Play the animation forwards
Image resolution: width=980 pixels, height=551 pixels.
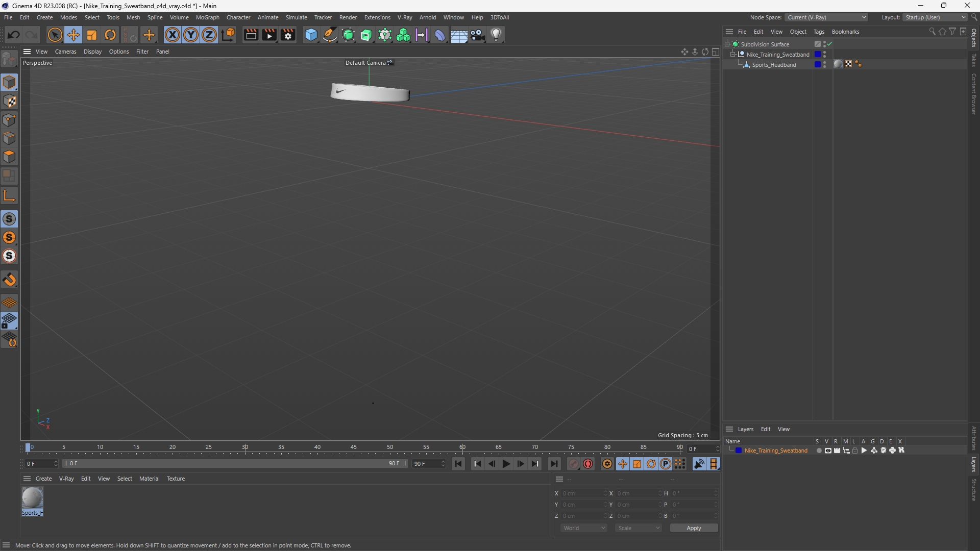point(506,464)
